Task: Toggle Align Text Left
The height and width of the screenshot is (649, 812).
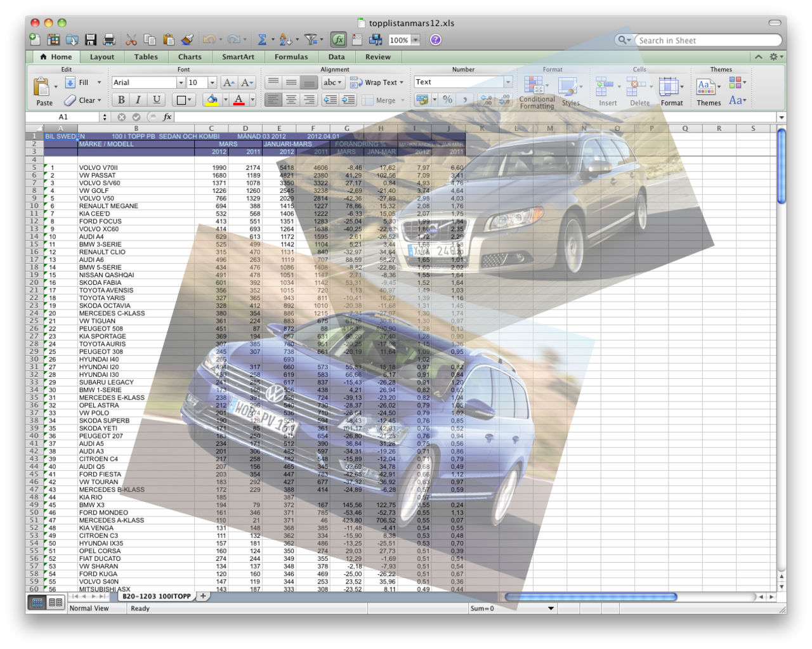Action: click(273, 100)
